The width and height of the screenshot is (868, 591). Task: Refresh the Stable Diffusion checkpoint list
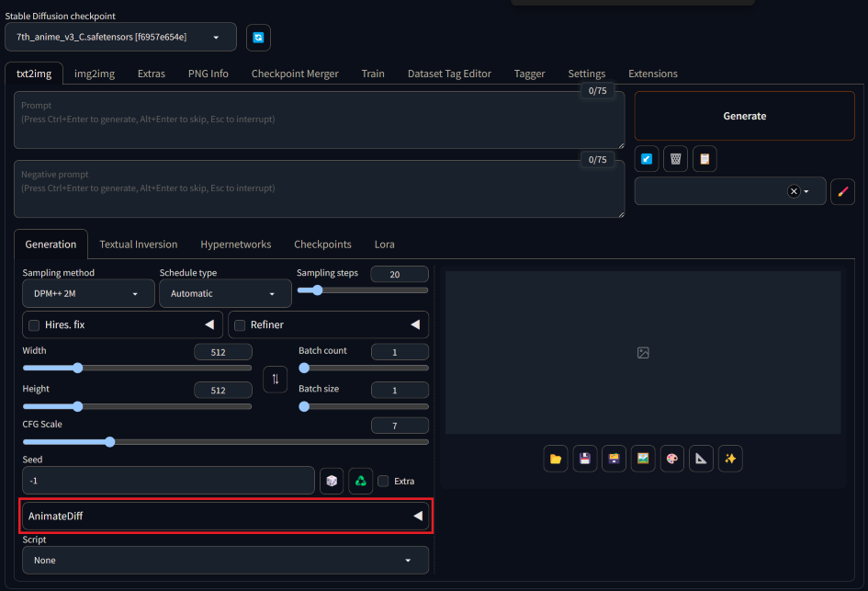tap(258, 37)
